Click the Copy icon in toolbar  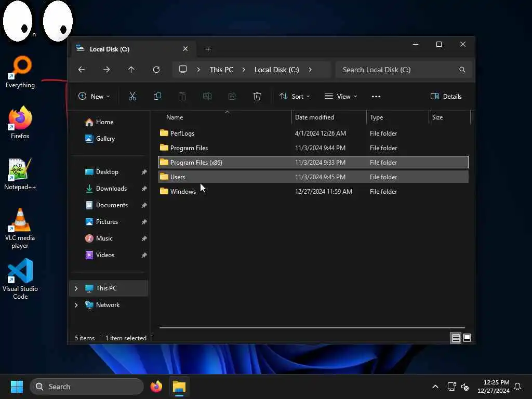[157, 96]
